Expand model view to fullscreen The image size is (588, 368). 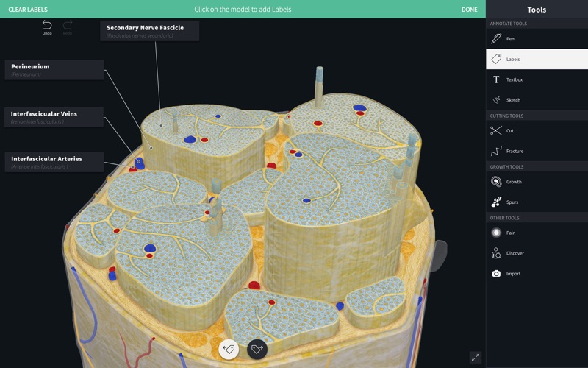[x=476, y=358]
